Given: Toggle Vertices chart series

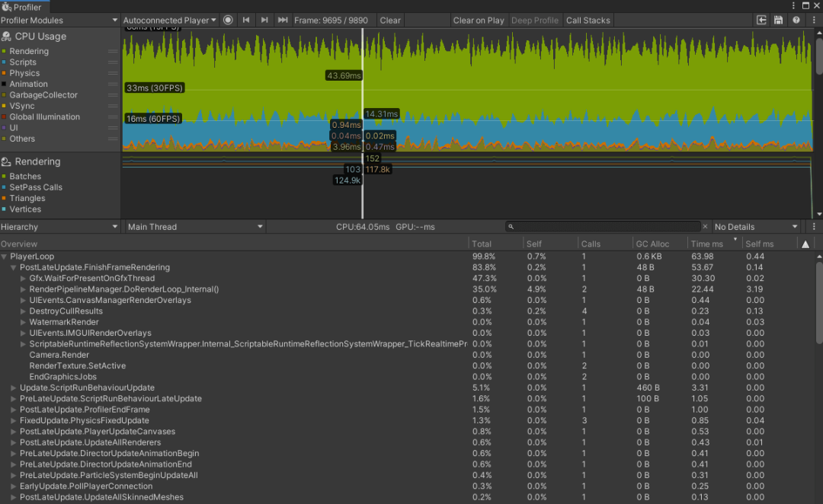Looking at the screenshot, I should (x=5, y=209).
